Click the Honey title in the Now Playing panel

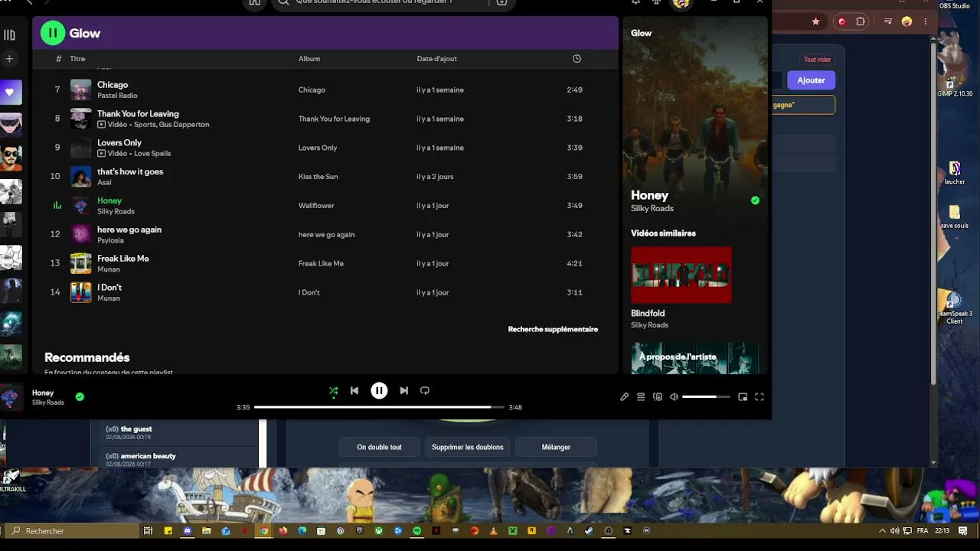pos(649,195)
